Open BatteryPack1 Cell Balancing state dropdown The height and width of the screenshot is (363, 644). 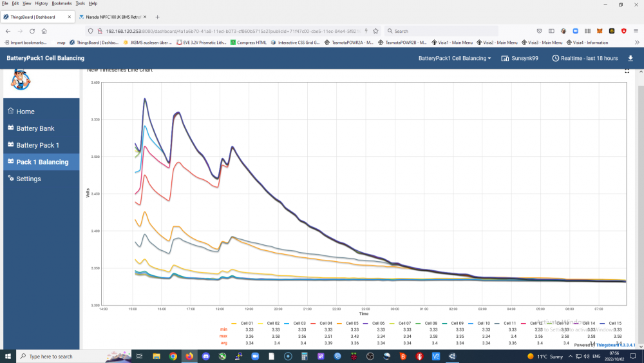coord(454,59)
